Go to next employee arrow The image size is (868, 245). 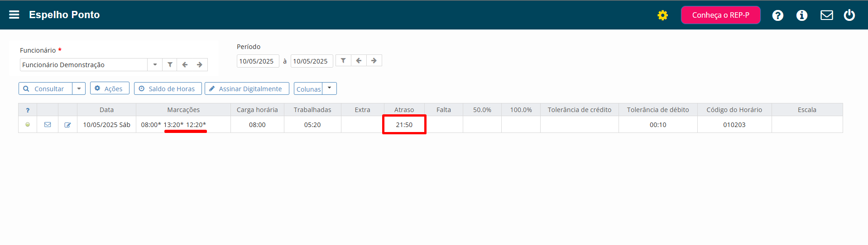click(200, 65)
